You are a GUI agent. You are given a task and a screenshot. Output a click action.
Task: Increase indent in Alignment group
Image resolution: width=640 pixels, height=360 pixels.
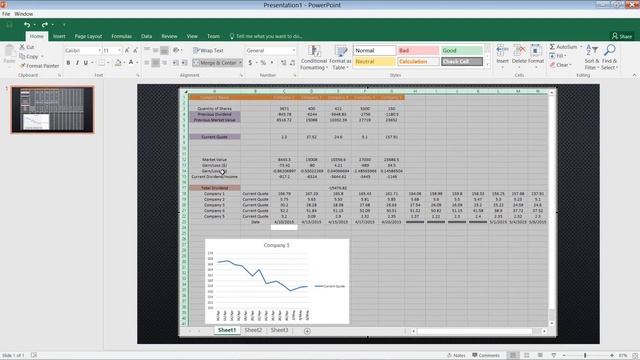[x=184, y=63]
